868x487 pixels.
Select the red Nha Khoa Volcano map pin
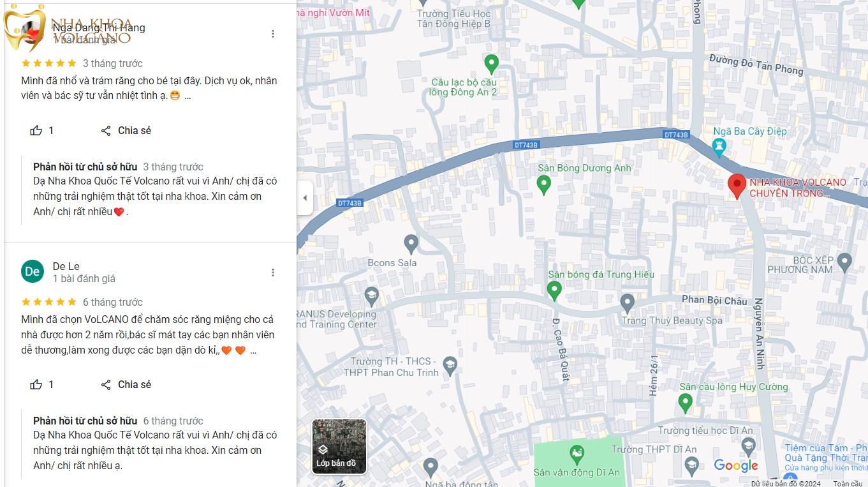737,186
